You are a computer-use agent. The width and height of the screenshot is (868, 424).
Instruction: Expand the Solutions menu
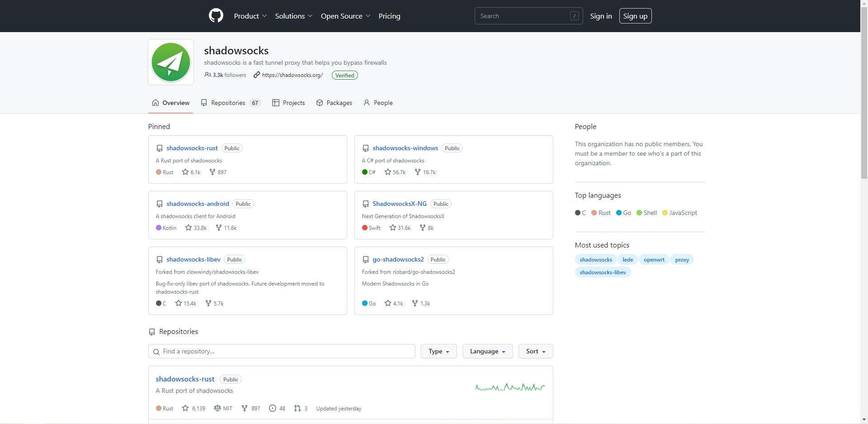pos(294,16)
